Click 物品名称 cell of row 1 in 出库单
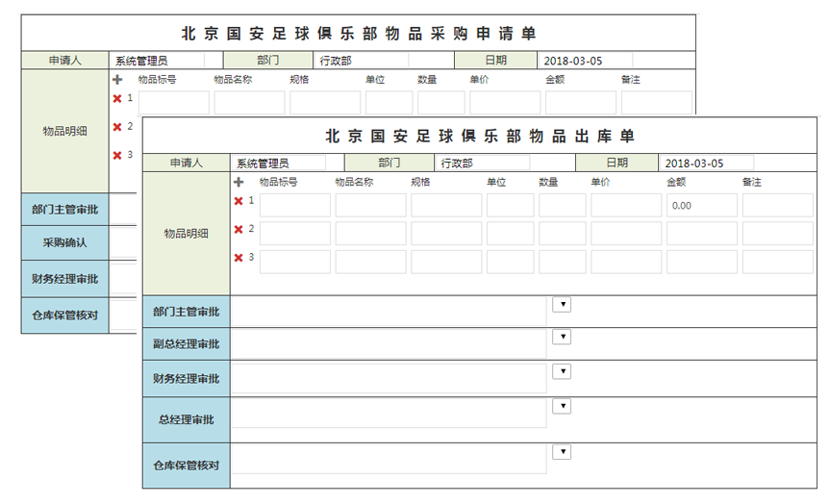Screen dimensions: 830x504 pyautogui.click(x=370, y=206)
